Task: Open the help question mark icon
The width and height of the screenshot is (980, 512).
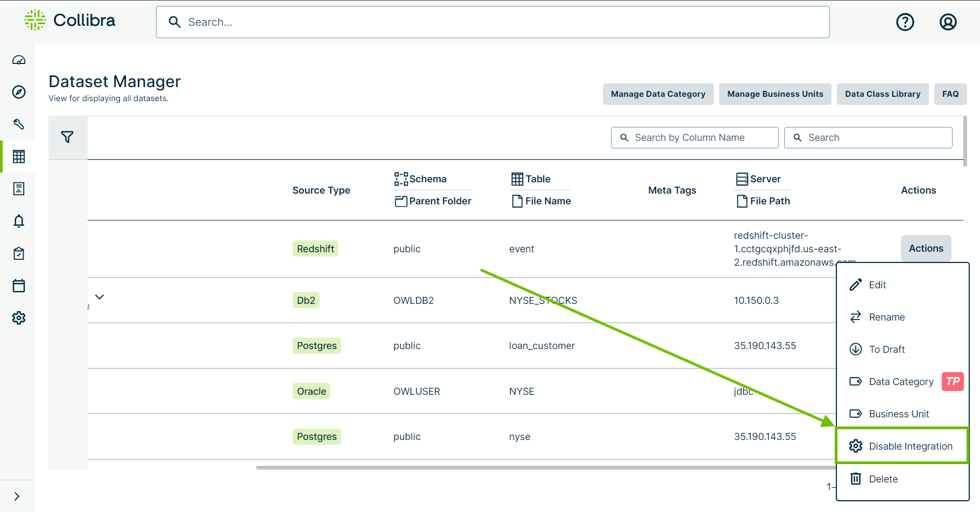Action: [x=905, y=22]
